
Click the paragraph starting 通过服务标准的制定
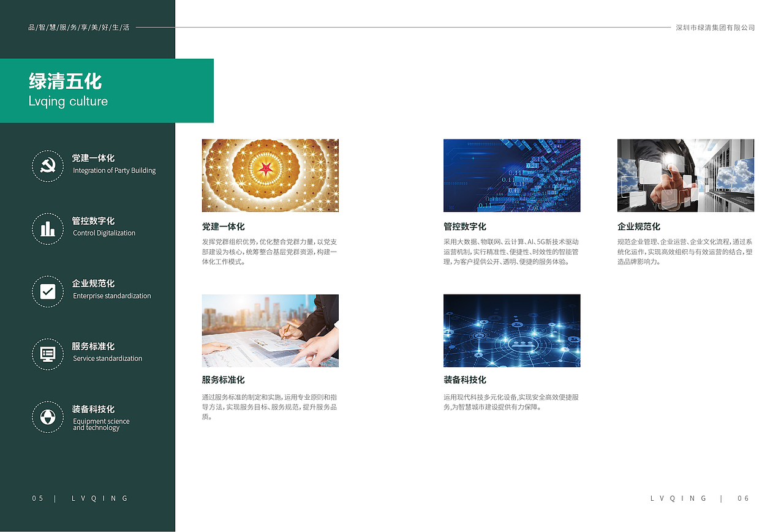(269, 406)
